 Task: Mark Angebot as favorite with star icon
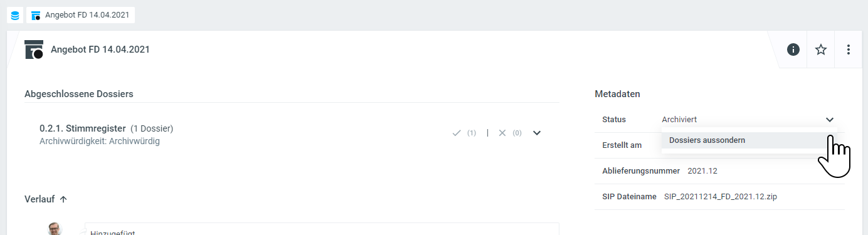[x=821, y=50]
